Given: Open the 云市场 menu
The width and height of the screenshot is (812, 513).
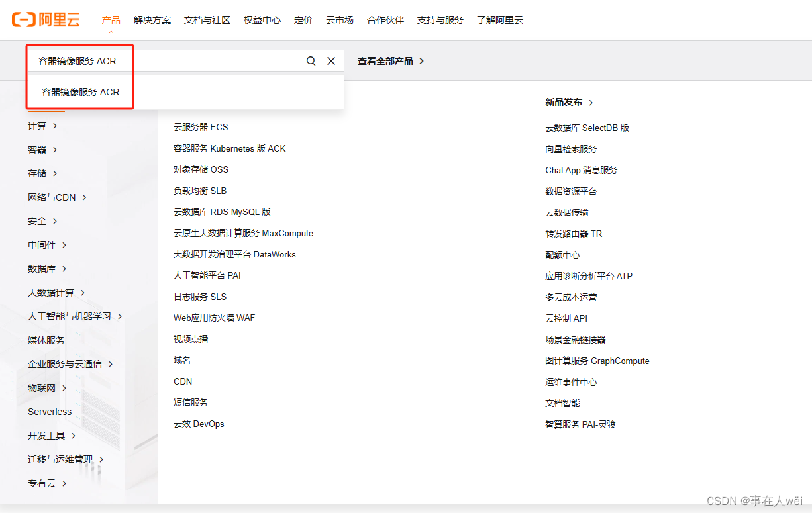Looking at the screenshot, I should point(339,20).
